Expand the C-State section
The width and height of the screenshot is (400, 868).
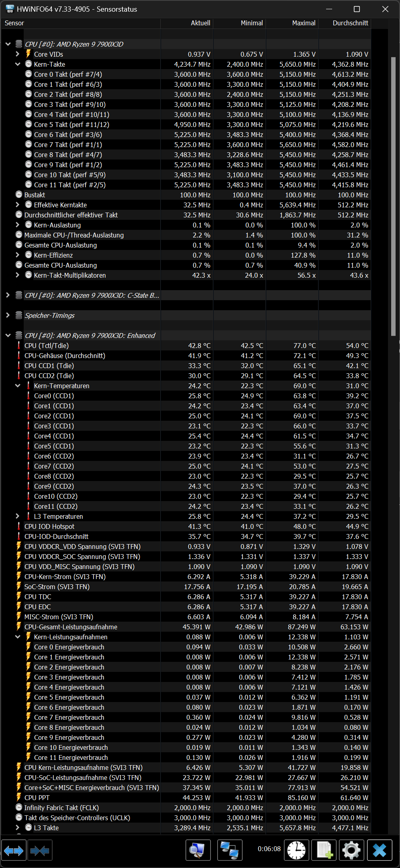8,295
